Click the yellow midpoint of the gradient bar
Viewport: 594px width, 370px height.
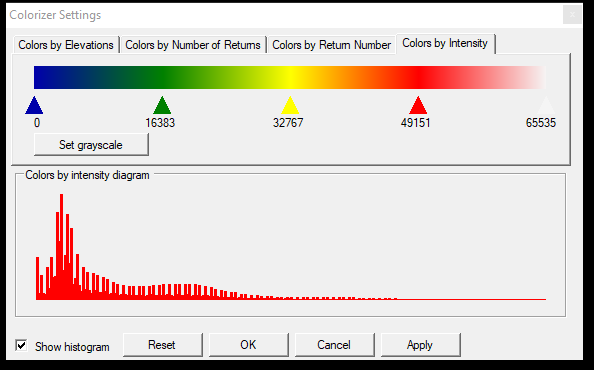pos(290,78)
